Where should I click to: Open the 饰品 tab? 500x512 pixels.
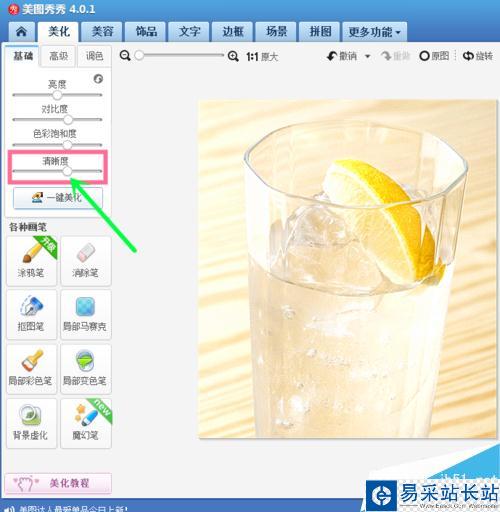pyautogui.click(x=146, y=32)
